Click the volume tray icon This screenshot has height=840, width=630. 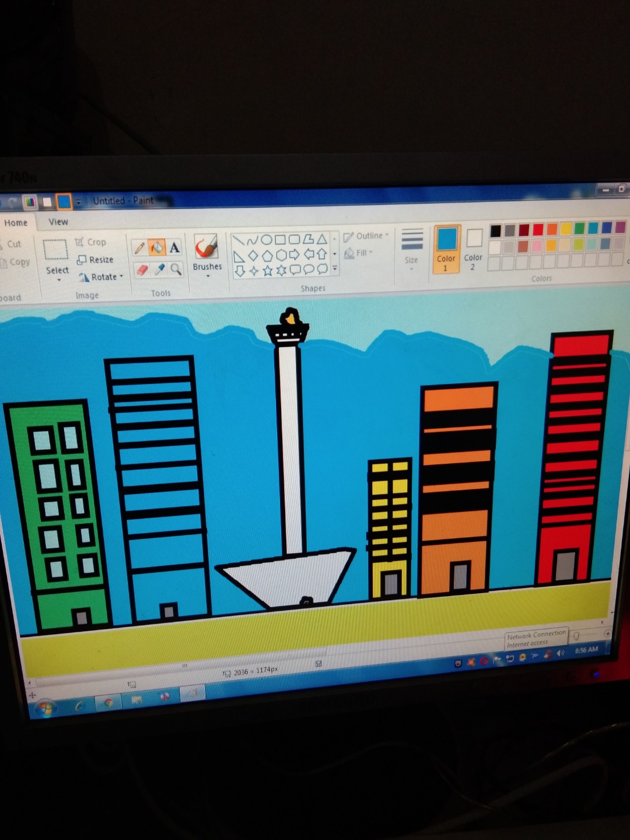pos(561,653)
